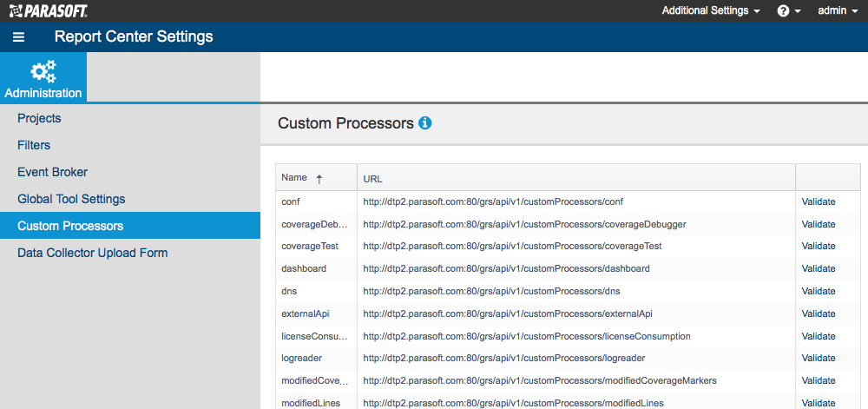
Task: Expand the Additional Settings dropdown
Action: coord(711,10)
